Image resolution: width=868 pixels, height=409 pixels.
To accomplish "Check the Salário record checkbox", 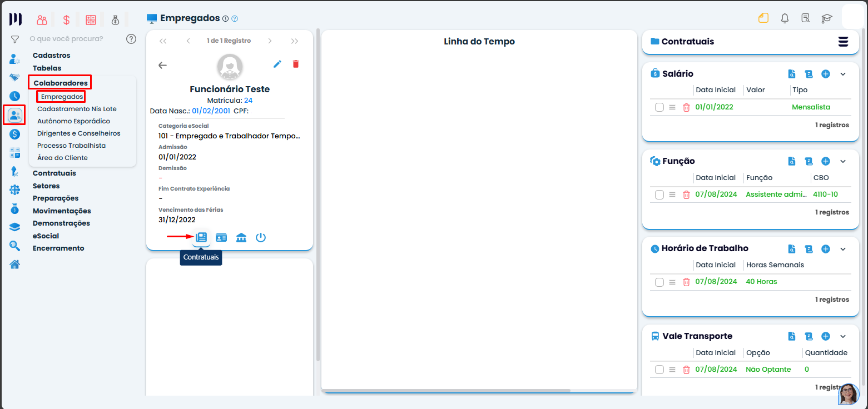I will click(x=659, y=107).
